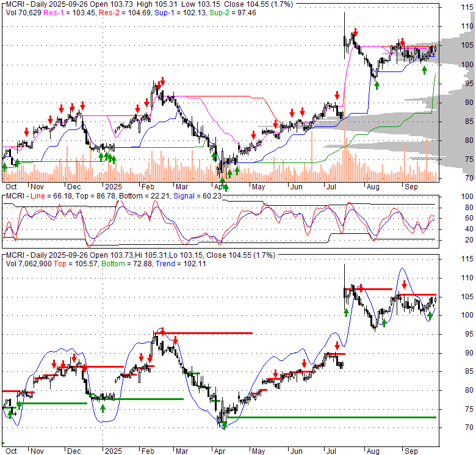
Task: Click the 'May' month label under the top chart
Action: click(x=258, y=187)
